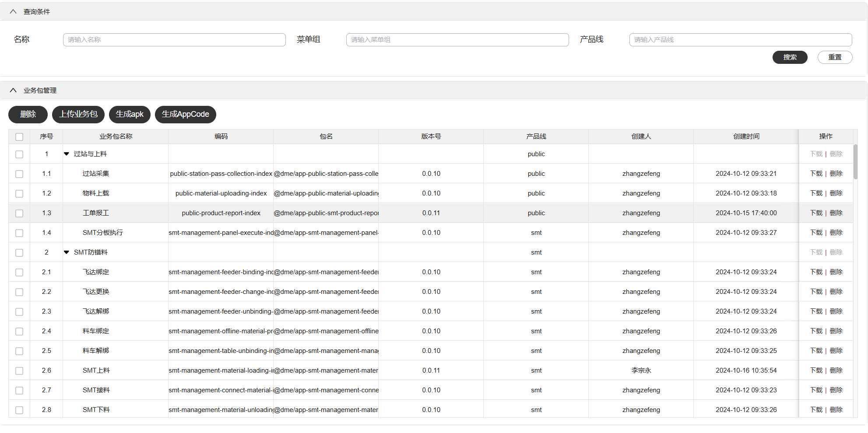The width and height of the screenshot is (868, 433).
Task: Check the checkbox for row 1.1 过站采集
Action: (19, 174)
